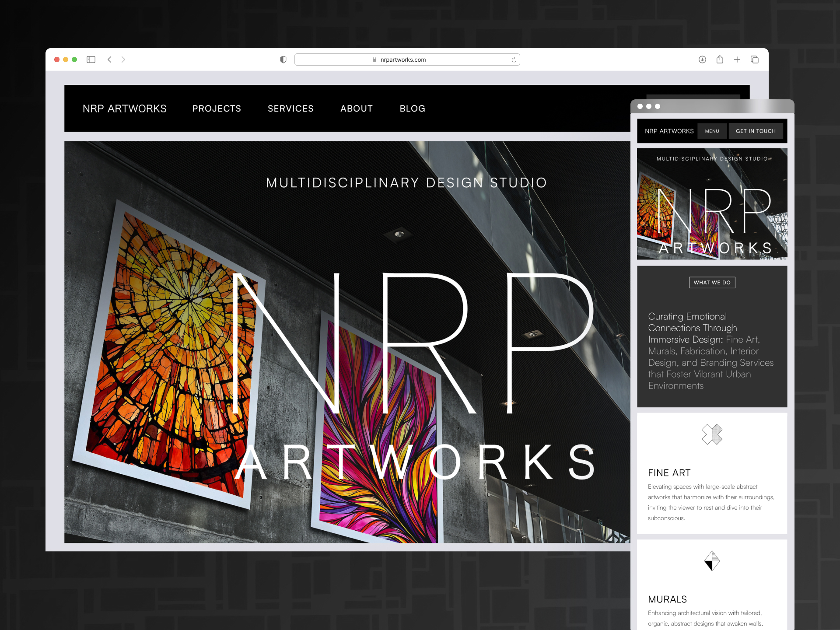
Task: Open the Downloads icon in the toolbar
Action: pos(702,59)
